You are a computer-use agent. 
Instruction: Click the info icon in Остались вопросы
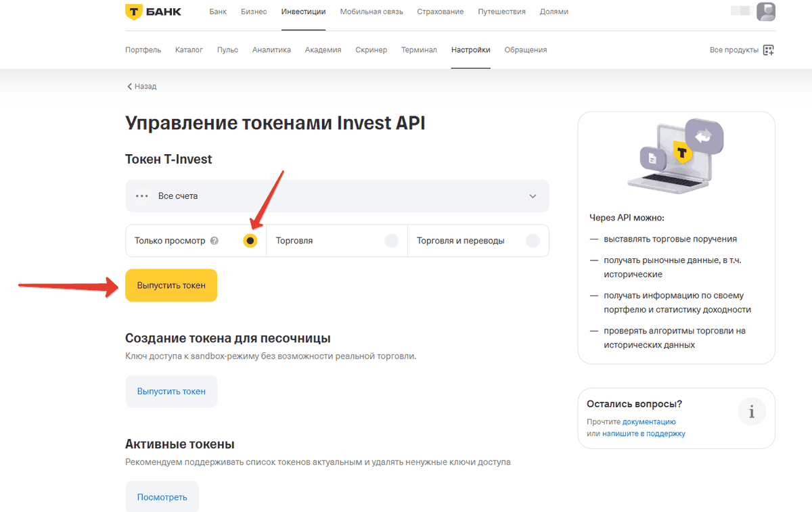click(x=752, y=411)
